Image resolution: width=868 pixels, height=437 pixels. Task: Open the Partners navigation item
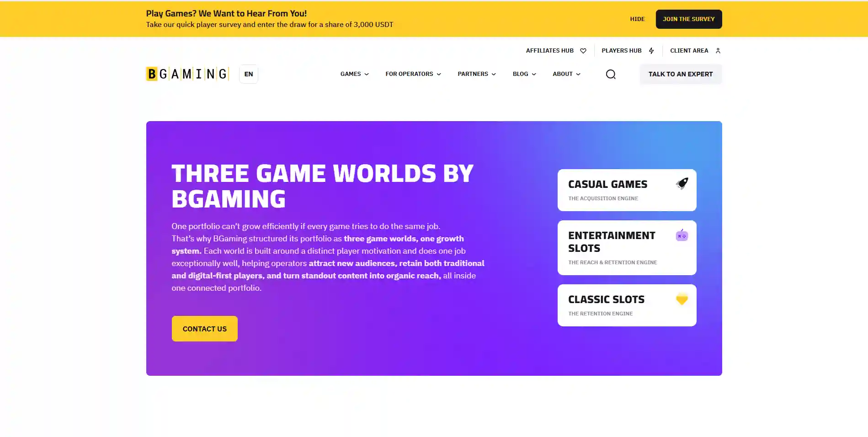[x=473, y=74]
